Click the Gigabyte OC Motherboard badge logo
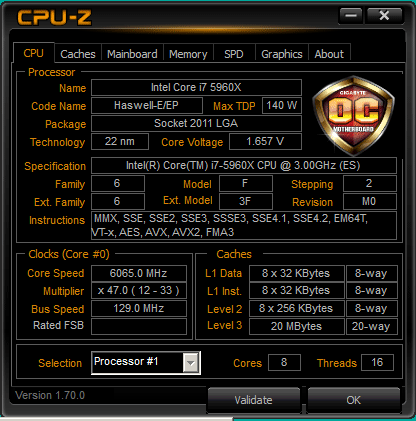Image resolution: width=416 pixels, height=421 pixels. tap(353, 116)
